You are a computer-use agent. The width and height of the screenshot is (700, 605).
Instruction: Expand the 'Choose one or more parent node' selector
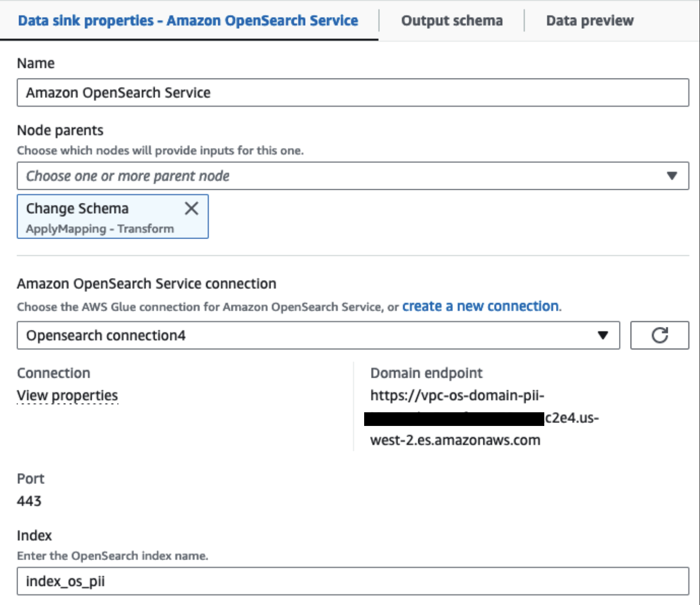tap(349, 176)
